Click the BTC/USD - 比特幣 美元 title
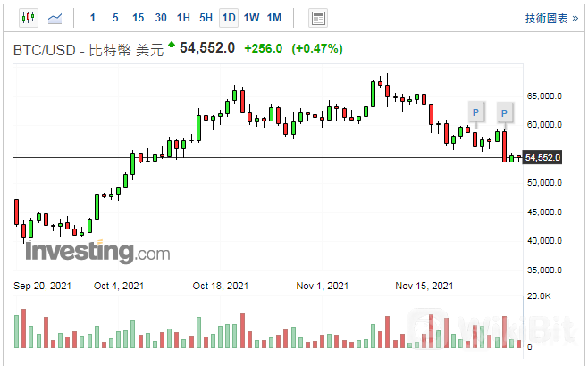This screenshot has height=366, width=588. [88, 50]
